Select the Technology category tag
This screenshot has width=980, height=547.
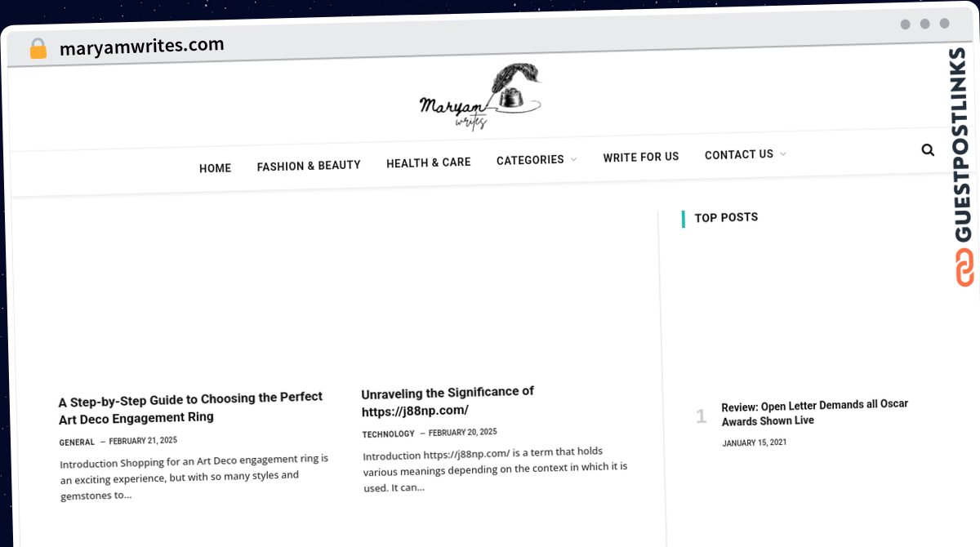[389, 434]
